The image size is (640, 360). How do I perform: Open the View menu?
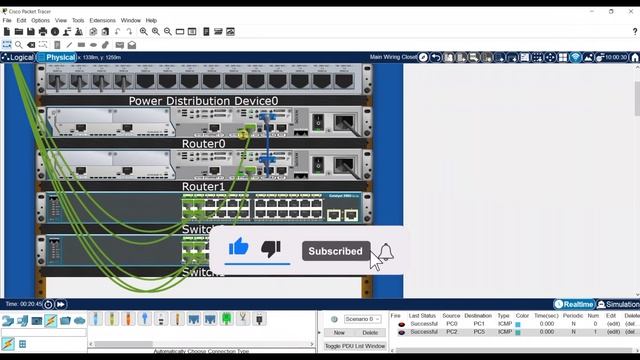(61, 20)
